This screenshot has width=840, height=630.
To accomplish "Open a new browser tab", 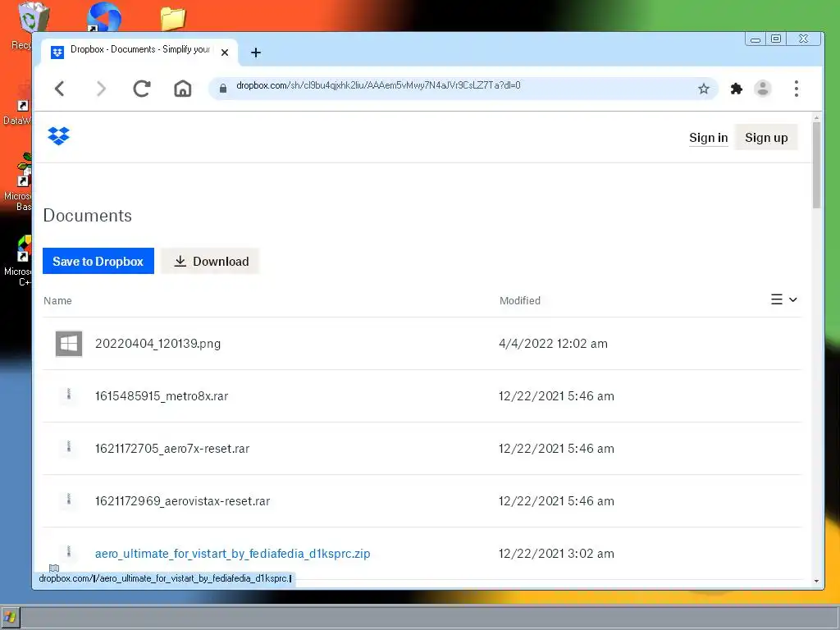I will (256, 52).
